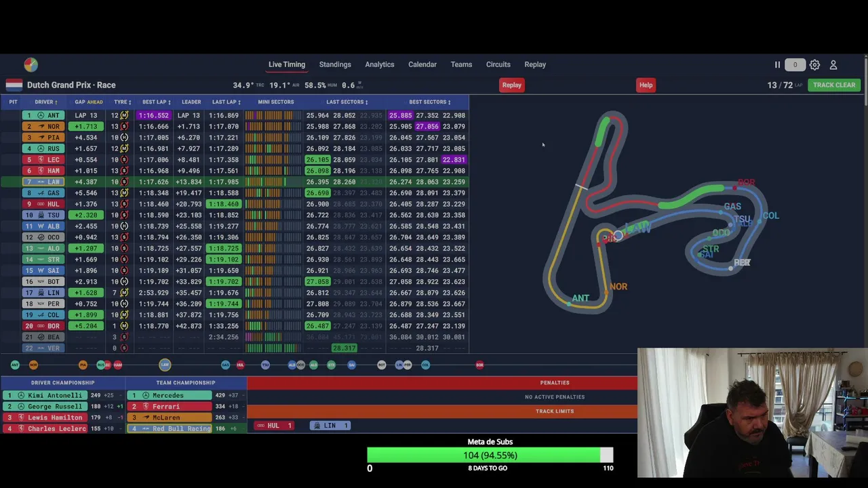Click LIN track limits chip

point(330,426)
